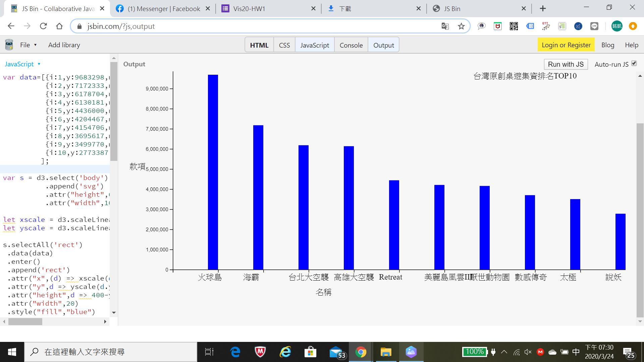Viewport: 644px width, 362px height.
Task: Reload the jsbin page
Action: pyautogui.click(x=43, y=26)
